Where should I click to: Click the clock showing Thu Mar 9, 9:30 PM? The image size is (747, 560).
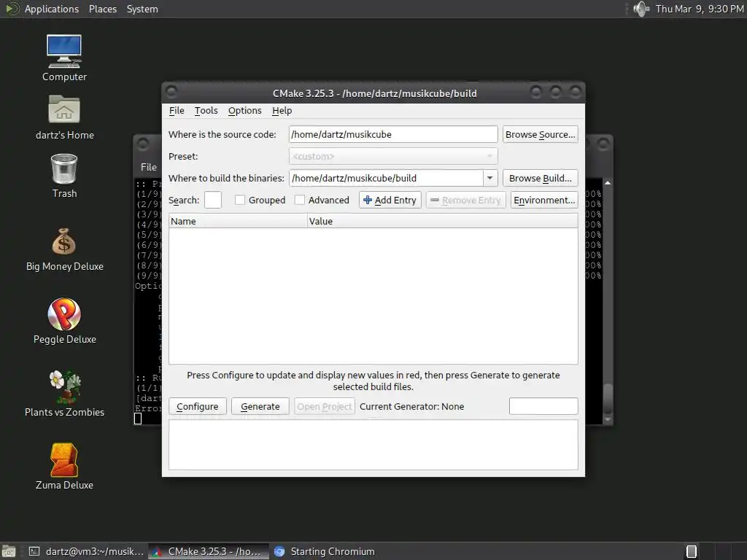(x=700, y=9)
